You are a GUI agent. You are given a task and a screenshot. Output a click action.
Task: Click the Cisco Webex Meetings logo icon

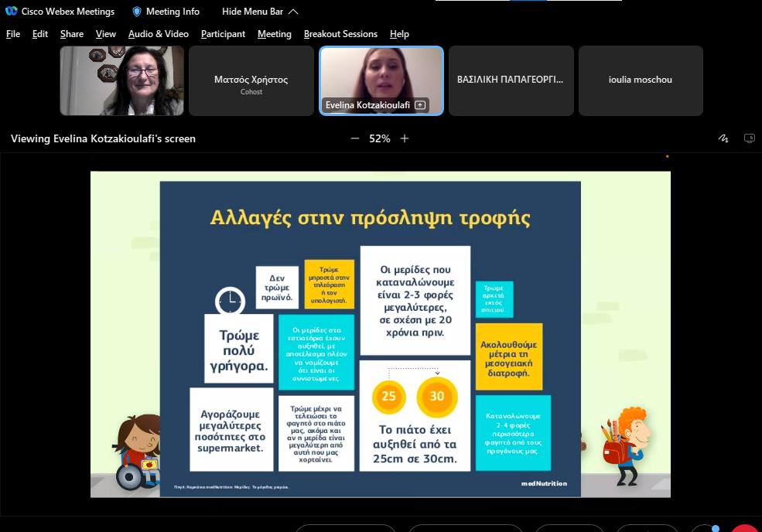[x=12, y=12]
